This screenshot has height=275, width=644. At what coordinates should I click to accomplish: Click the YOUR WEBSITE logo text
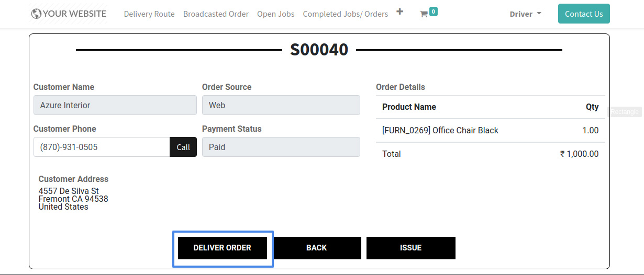tap(74, 14)
